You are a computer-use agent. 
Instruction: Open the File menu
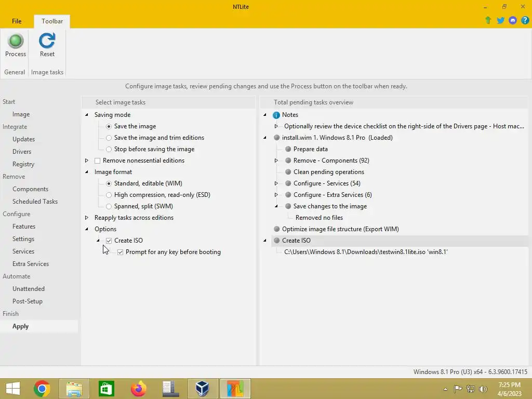(17, 21)
